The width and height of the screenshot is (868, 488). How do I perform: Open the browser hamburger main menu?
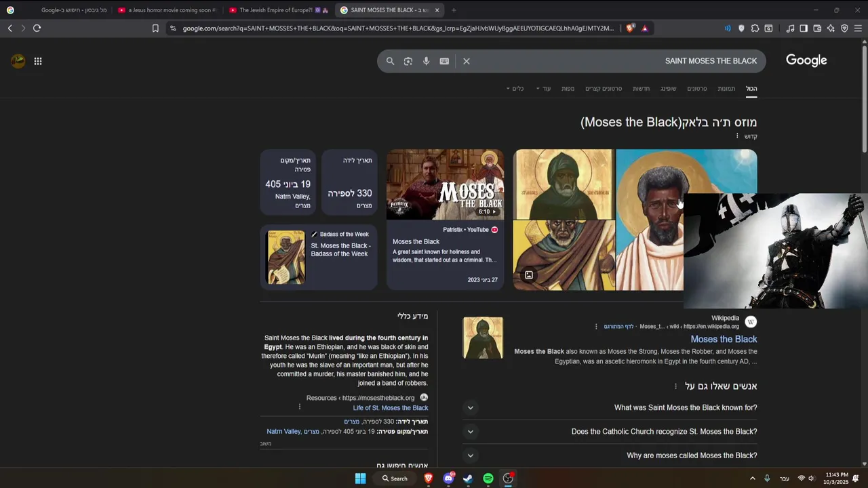858,28
